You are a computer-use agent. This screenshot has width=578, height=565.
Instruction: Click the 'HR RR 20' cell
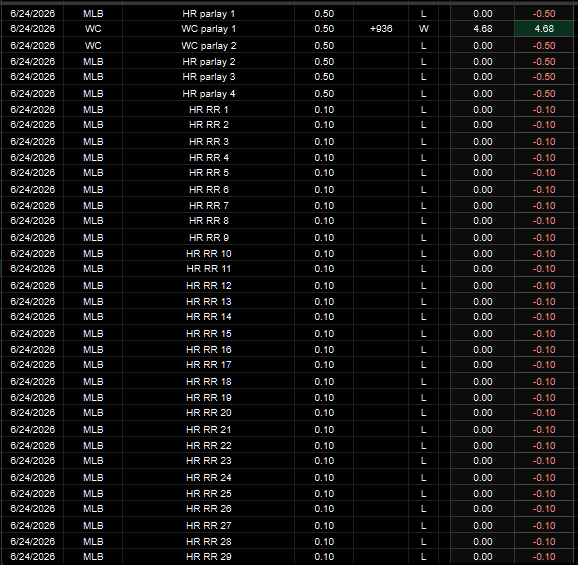pos(209,412)
